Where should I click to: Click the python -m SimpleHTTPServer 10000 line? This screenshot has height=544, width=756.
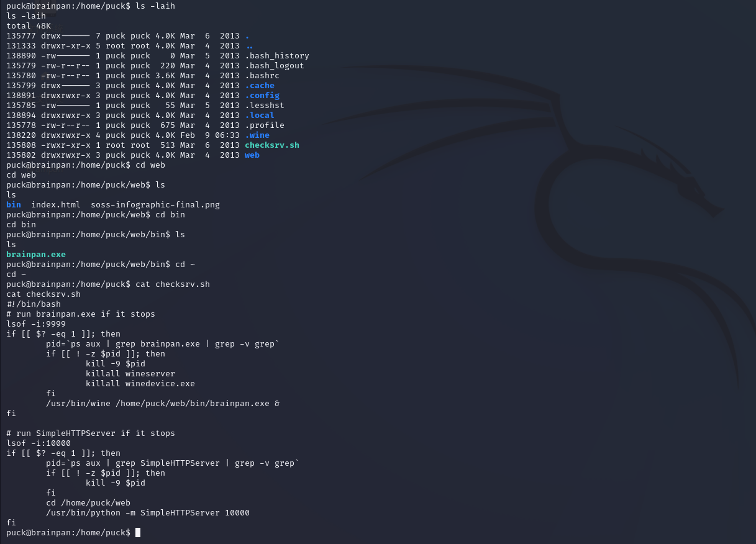point(148,513)
